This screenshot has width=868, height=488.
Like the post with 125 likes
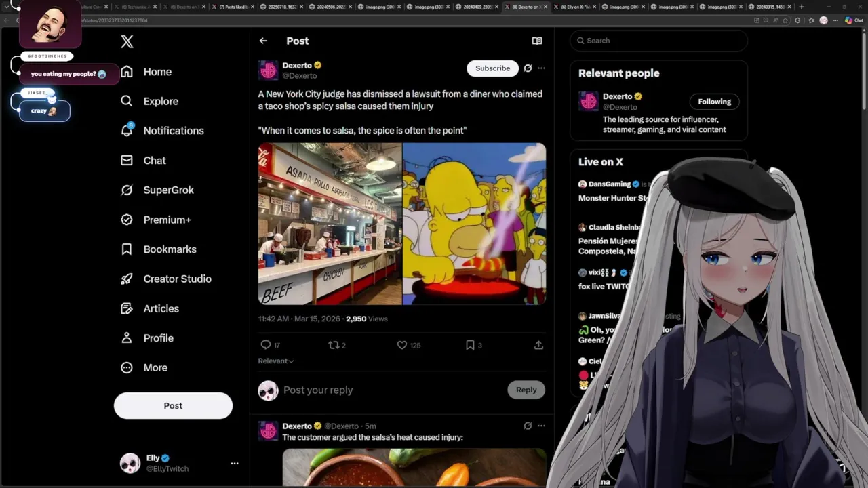[x=402, y=345]
